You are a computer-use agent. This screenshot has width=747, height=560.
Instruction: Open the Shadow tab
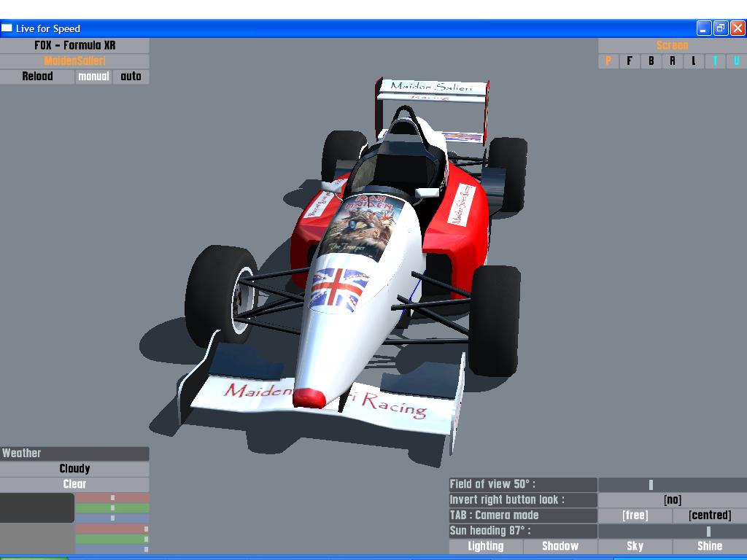click(560, 546)
